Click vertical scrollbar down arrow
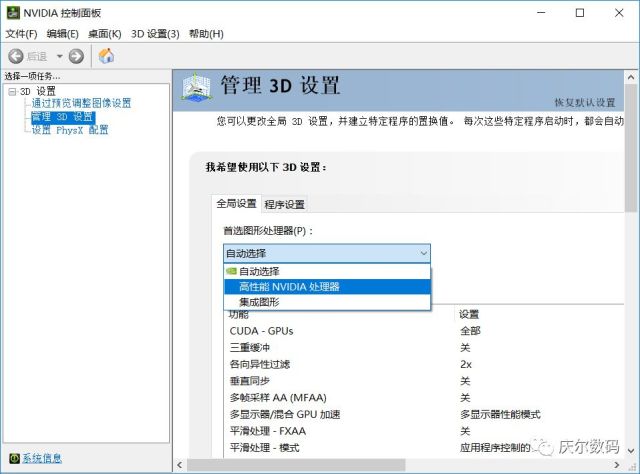This screenshot has height=474, width=640. pyautogui.click(x=631, y=450)
